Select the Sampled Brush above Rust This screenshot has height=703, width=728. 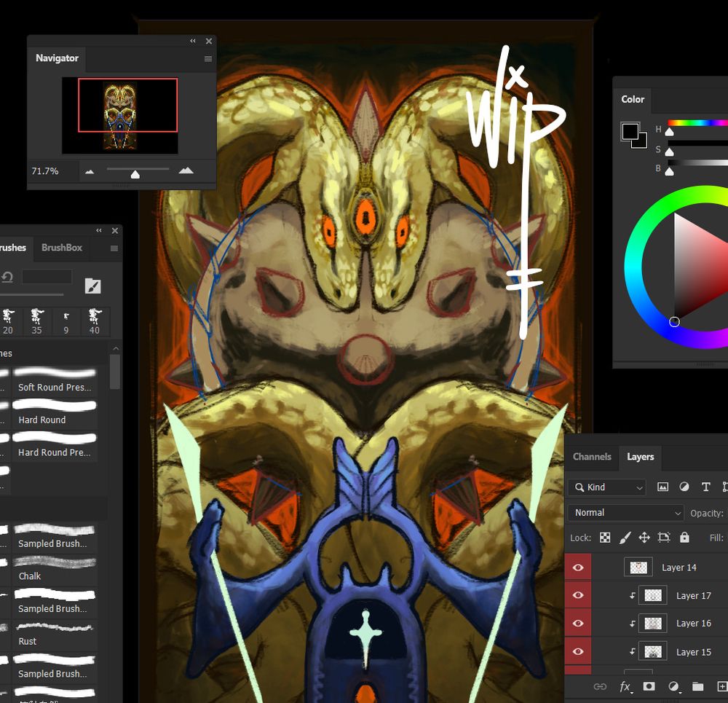(55, 602)
